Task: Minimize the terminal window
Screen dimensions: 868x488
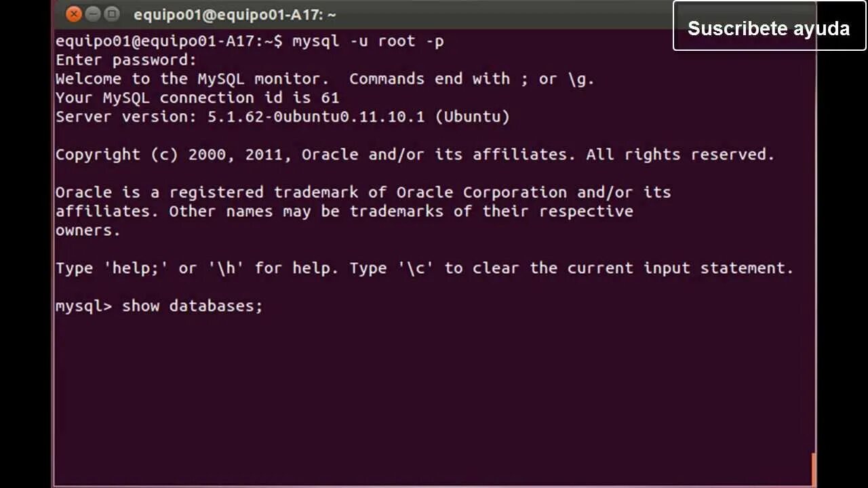Action: pyautogui.click(x=94, y=14)
